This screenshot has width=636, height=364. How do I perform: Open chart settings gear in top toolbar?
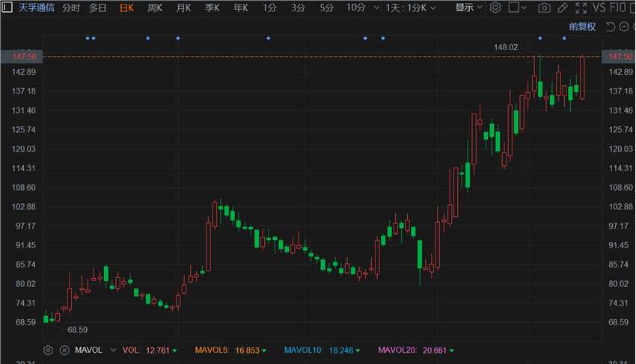495,7
